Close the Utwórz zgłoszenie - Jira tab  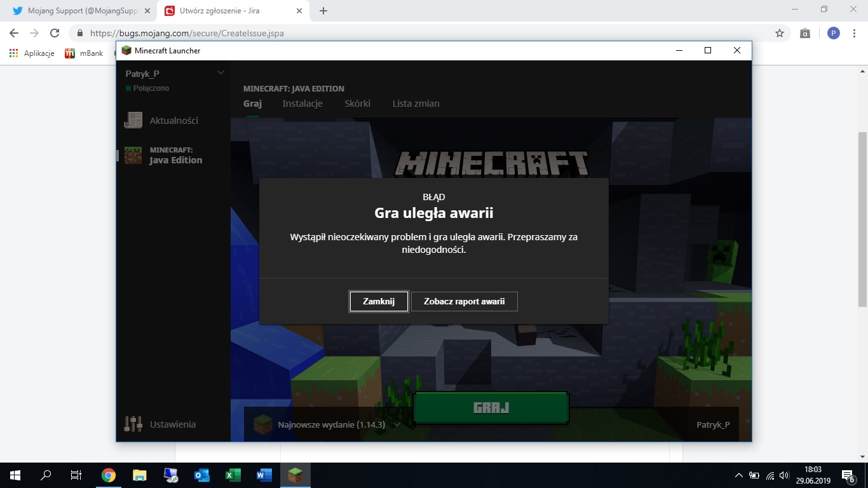point(299,11)
